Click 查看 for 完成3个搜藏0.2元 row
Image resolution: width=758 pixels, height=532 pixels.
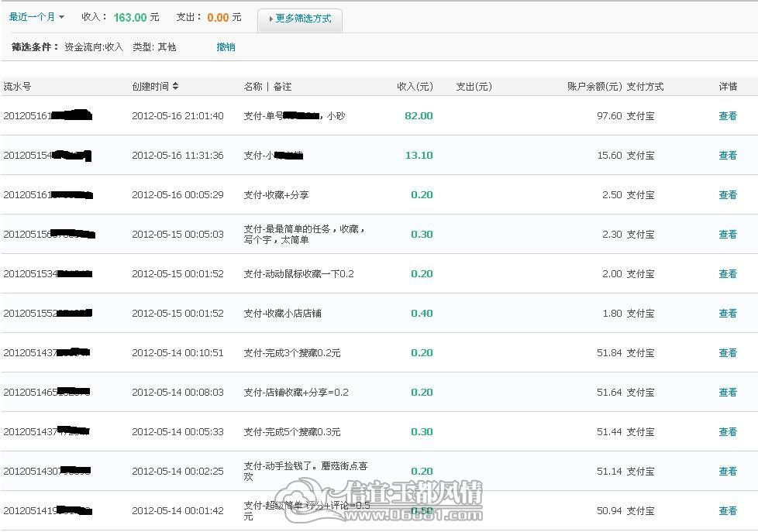pos(728,353)
